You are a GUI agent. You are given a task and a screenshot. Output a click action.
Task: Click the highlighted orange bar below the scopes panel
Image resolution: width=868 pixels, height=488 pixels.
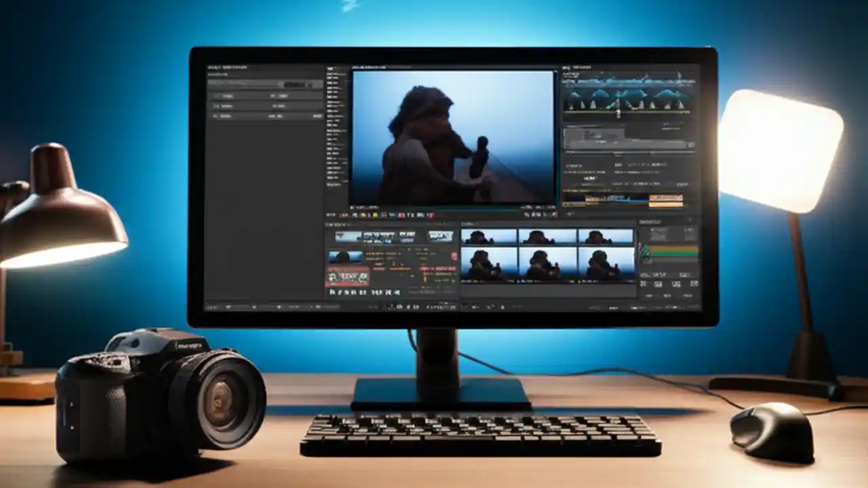668,203
